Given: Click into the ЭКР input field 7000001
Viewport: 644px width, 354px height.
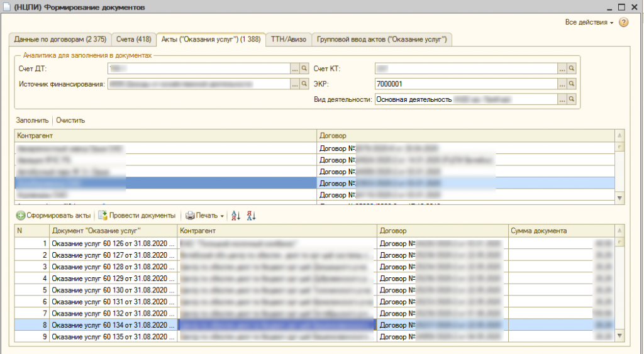Looking at the screenshot, I should click(x=465, y=84).
